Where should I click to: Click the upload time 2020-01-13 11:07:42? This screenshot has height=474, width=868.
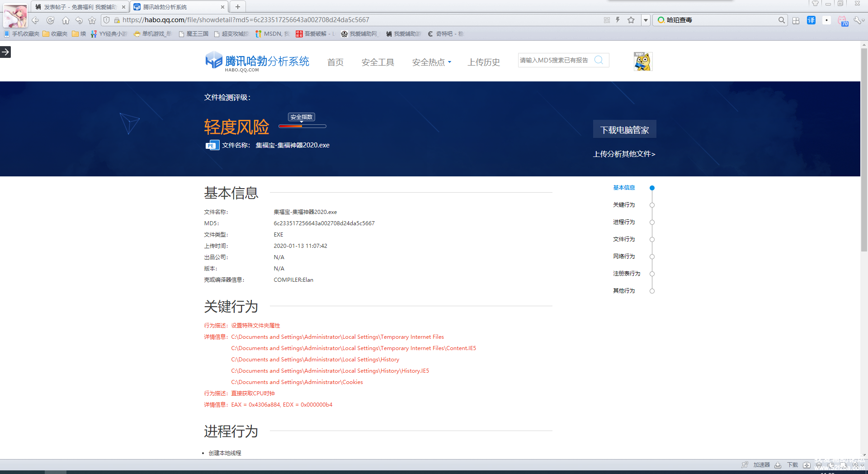301,246
